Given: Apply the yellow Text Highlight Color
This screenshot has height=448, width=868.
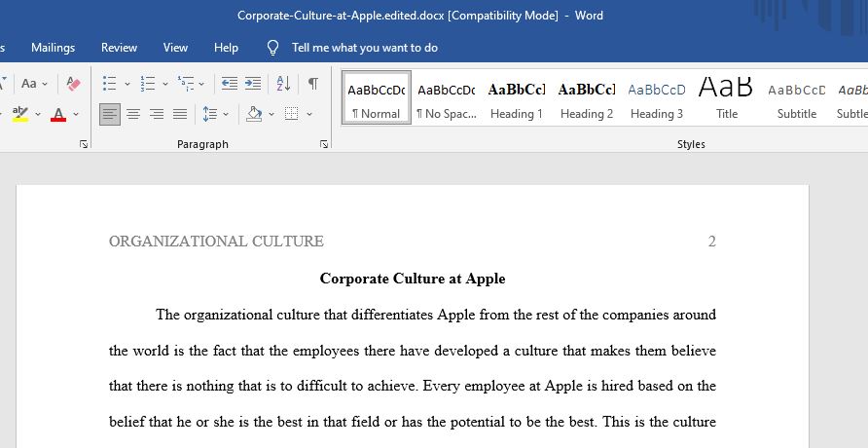Looking at the screenshot, I should click(19, 114).
